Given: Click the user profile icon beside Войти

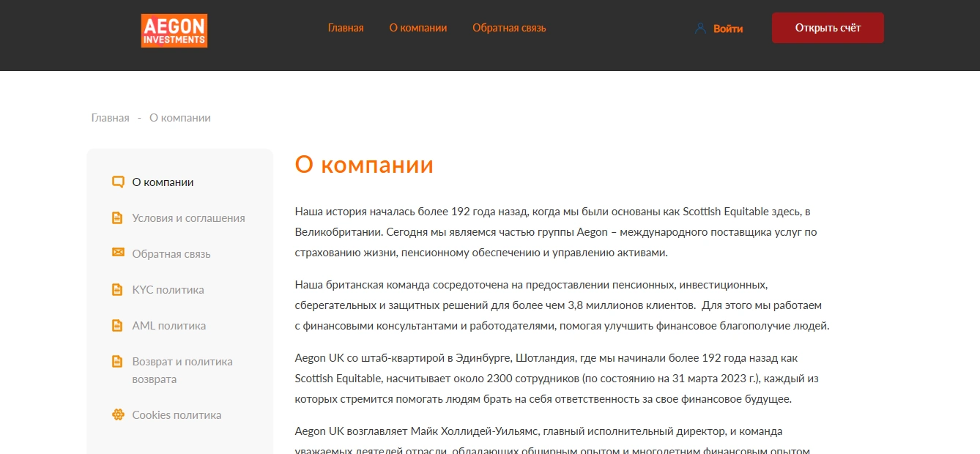Looking at the screenshot, I should coord(700,29).
